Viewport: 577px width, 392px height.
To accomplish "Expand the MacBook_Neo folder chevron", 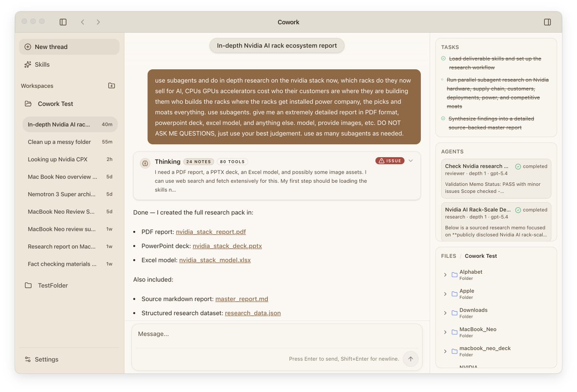I will coord(445,332).
